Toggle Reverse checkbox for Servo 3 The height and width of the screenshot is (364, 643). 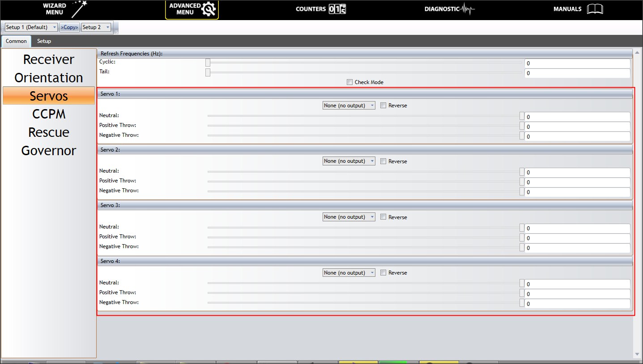pyautogui.click(x=383, y=217)
